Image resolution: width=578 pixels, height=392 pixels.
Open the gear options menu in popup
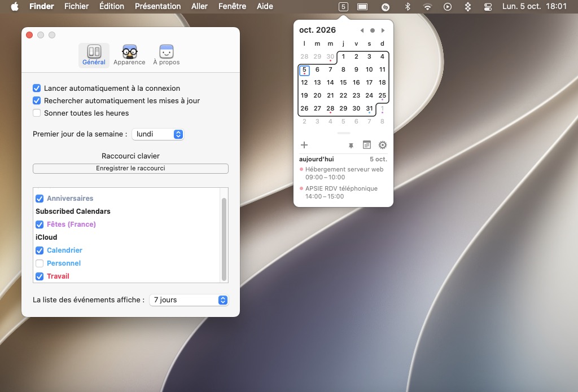point(383,145)
